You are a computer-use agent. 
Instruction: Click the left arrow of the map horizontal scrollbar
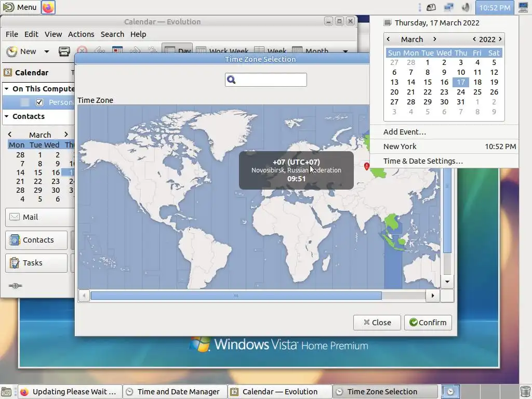[84, 296]
